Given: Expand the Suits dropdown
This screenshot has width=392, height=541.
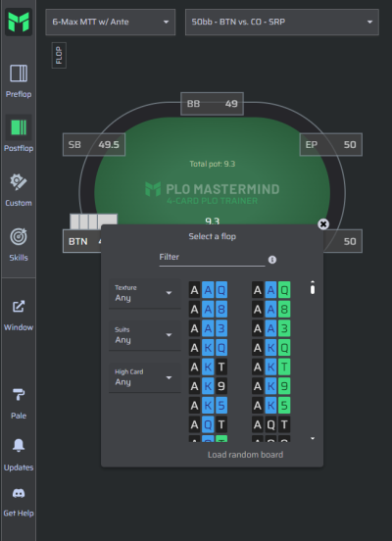Looking at the screenshot, I should [145, 335].
